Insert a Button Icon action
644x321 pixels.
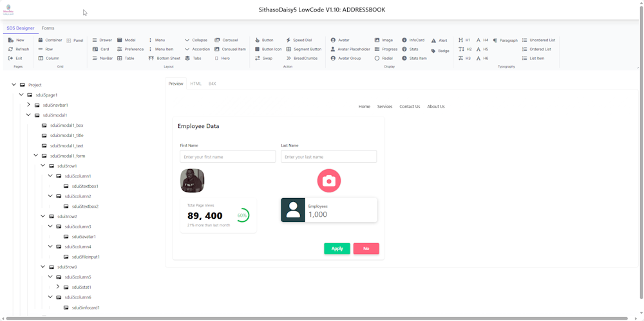point(268,50)
